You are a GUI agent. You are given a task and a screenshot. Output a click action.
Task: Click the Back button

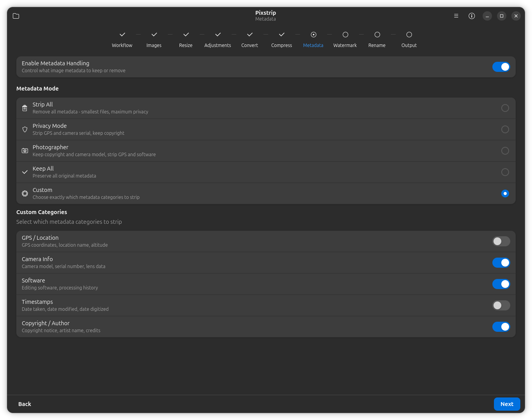(x=24, y=404)
